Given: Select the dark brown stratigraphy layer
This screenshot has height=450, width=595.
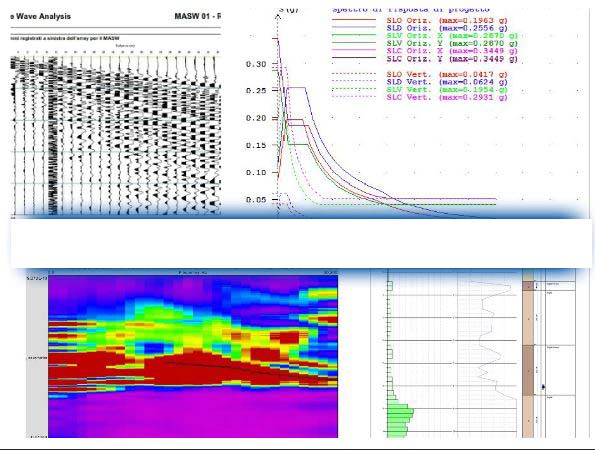Looking at the screenshot, I should pos(528,370).
